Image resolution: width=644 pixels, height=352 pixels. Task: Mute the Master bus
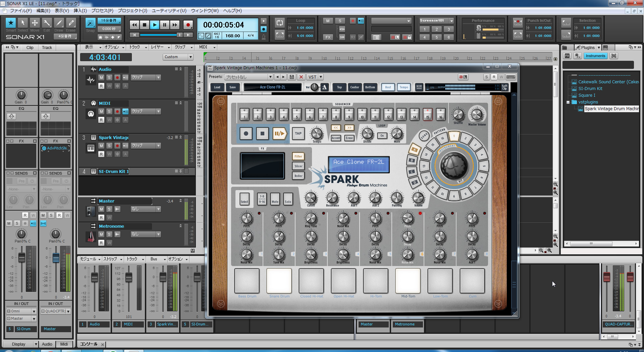(x=101, y=209)
